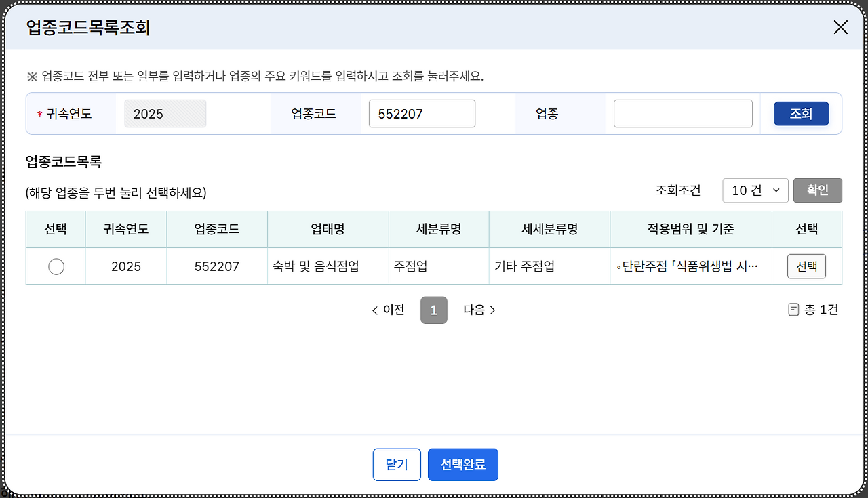Select the radio button for code 552207

[x=56, y=266]
